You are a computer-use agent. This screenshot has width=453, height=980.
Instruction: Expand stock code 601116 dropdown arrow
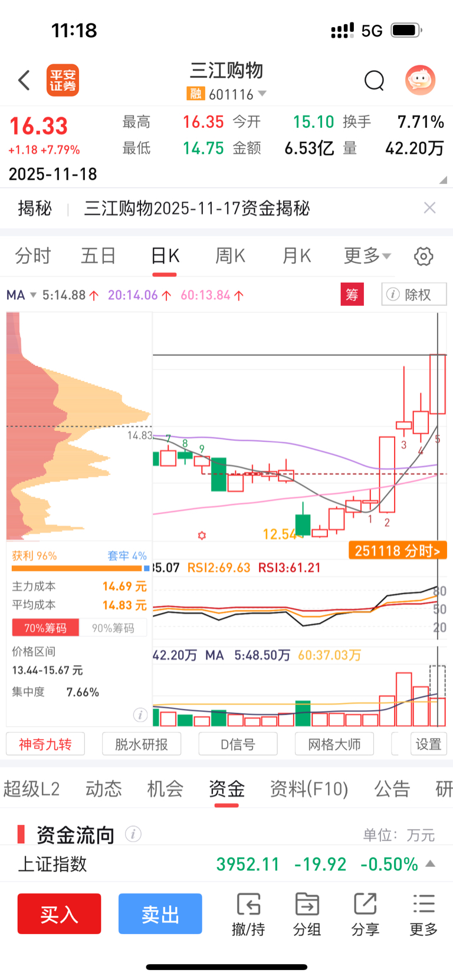[262, 94]
